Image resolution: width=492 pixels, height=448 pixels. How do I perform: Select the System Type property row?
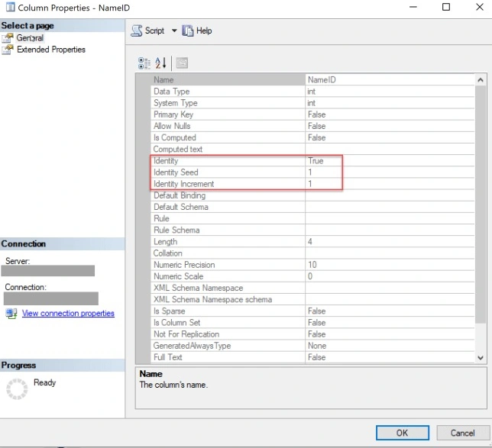312,103
